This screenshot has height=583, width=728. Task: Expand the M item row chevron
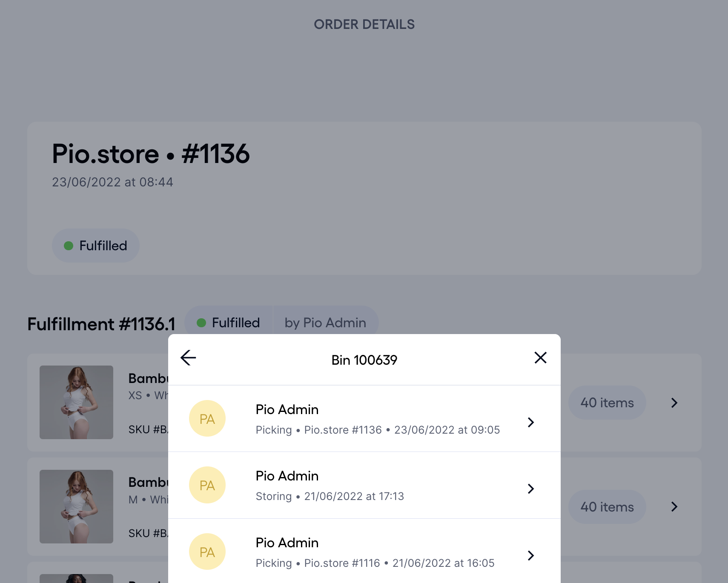(x=674, y=507)
